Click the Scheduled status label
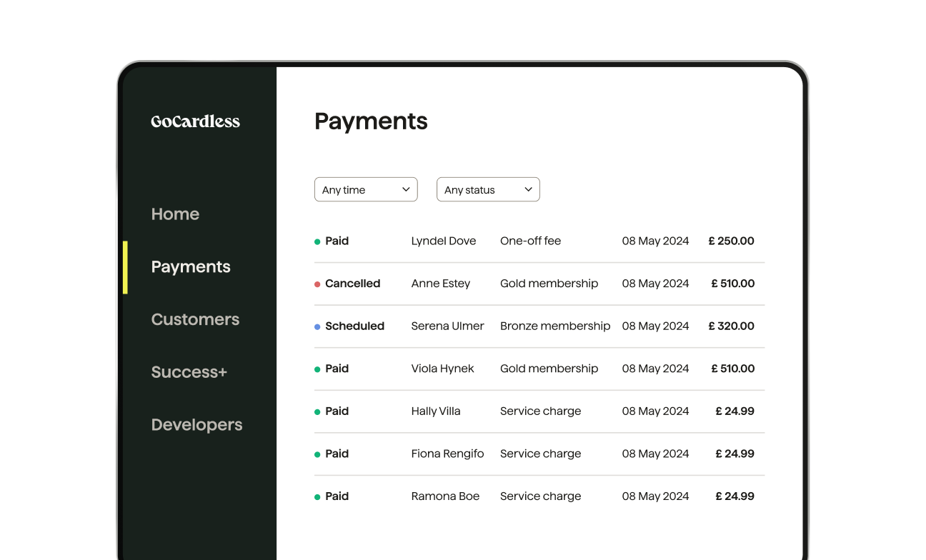Screen dimensions: 926x560 coord(354,326)
